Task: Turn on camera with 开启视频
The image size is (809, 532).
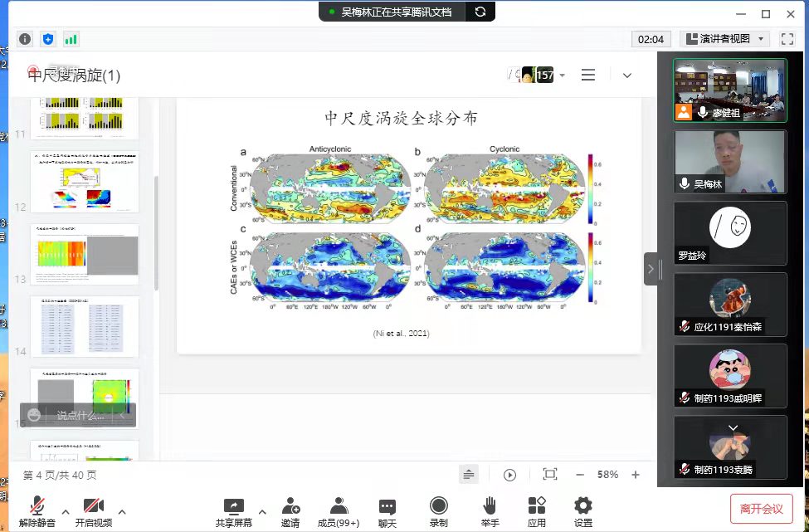Action: (x=93, y=506)
